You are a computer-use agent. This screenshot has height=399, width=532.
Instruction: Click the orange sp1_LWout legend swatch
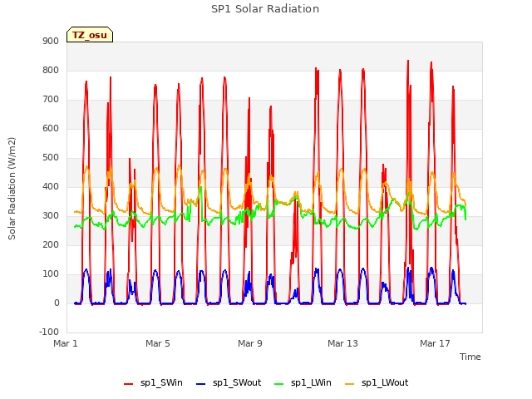click(x=349, y=384)
